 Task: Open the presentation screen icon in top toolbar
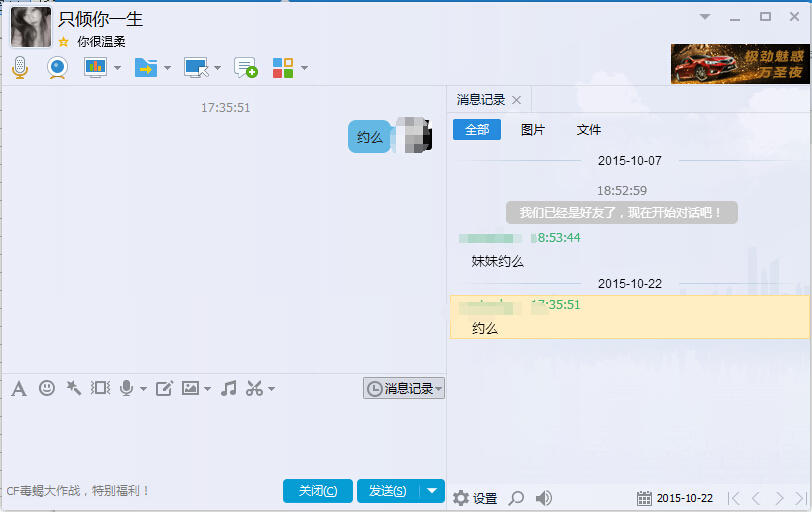pos(95,67)
